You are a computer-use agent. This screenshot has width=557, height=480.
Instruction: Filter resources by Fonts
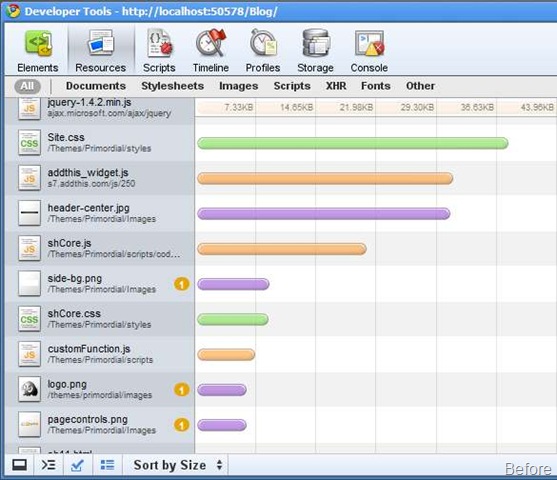tap(375, 86)
